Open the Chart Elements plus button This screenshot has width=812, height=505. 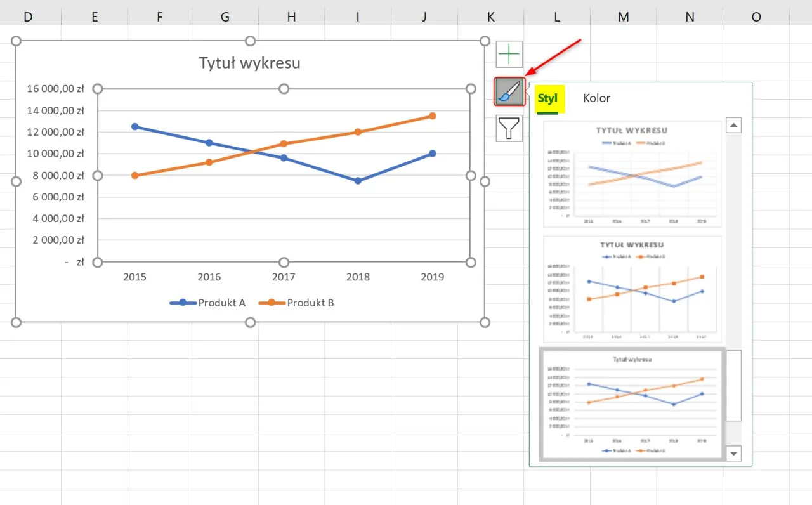click(x=509, y=54)
